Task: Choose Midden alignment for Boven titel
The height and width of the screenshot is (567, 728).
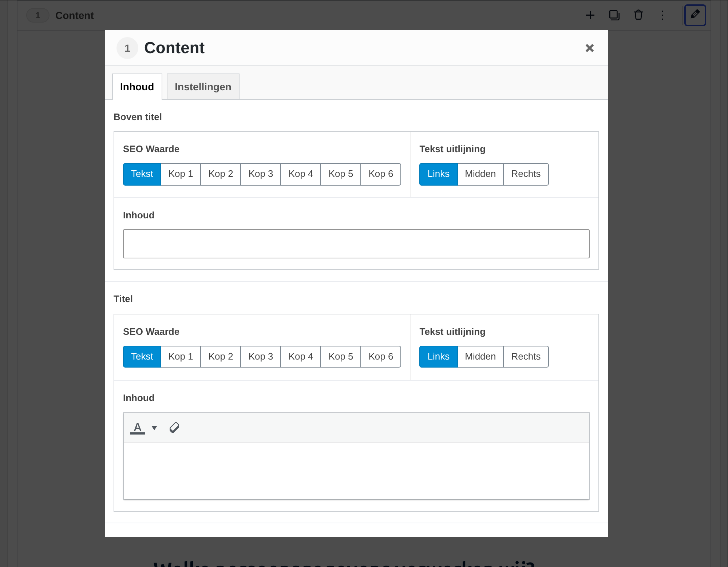Action: 480,174
